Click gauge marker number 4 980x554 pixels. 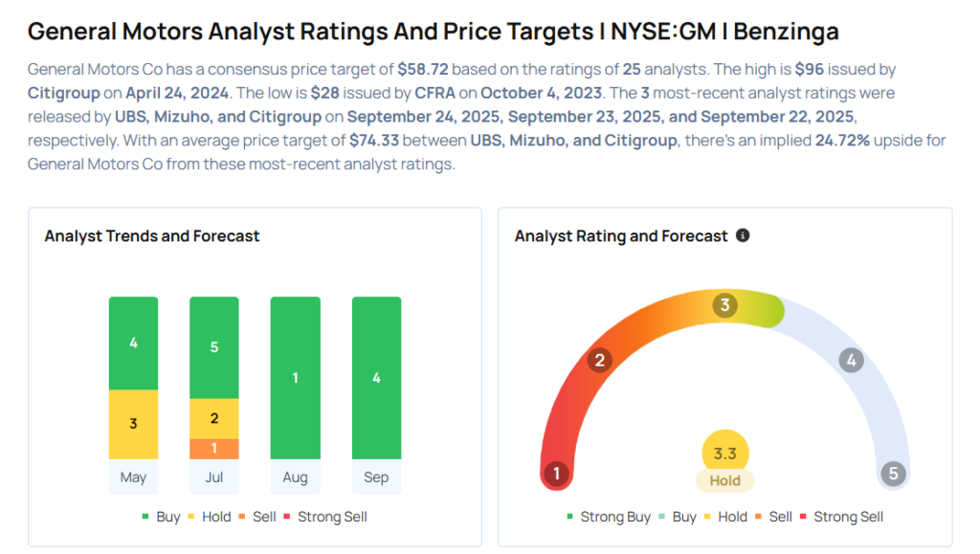click(x=851, y=361)
